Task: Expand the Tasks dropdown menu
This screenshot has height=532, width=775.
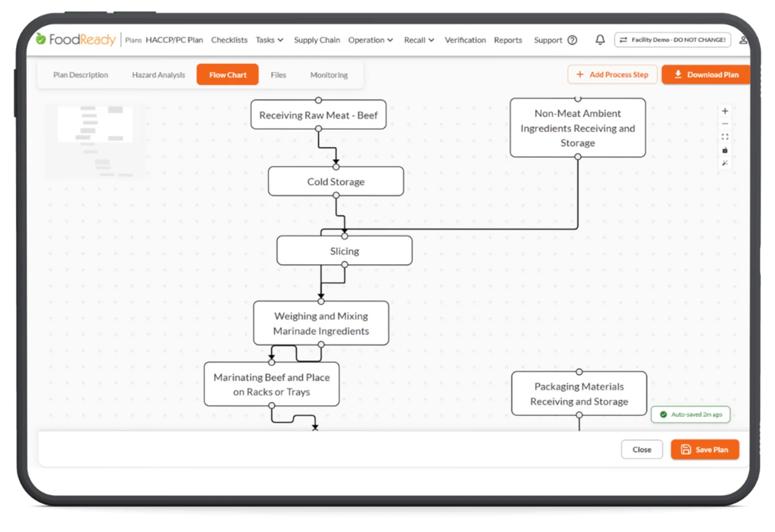Action: click(x=269, y=40)
